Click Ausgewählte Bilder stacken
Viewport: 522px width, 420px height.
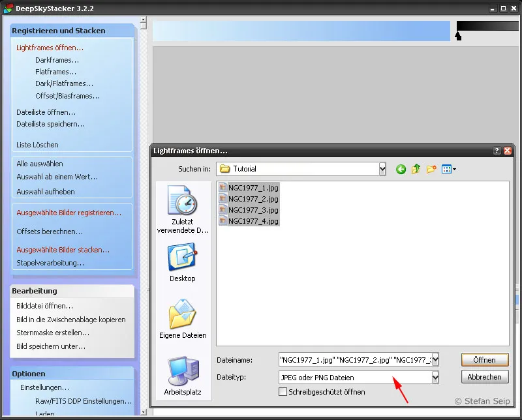[x=63, y=250]
